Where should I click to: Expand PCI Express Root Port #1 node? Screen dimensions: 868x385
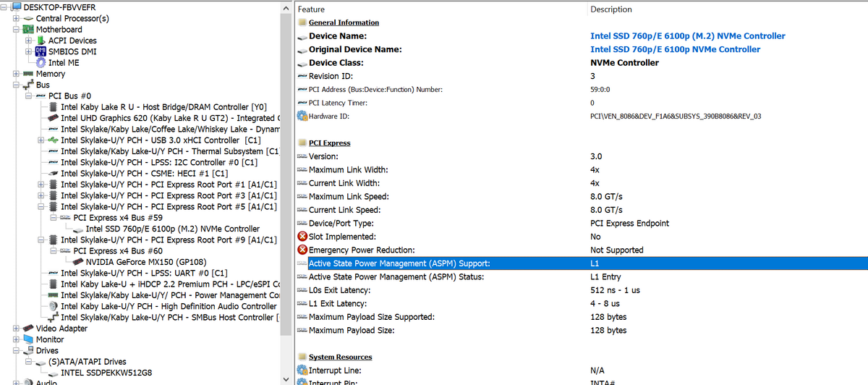tap(42, 185)
